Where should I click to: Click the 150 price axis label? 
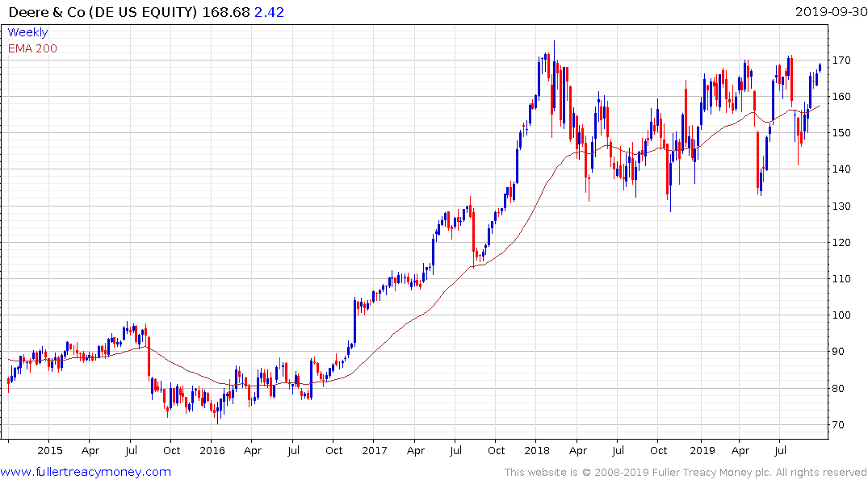[x=841, y=133]
